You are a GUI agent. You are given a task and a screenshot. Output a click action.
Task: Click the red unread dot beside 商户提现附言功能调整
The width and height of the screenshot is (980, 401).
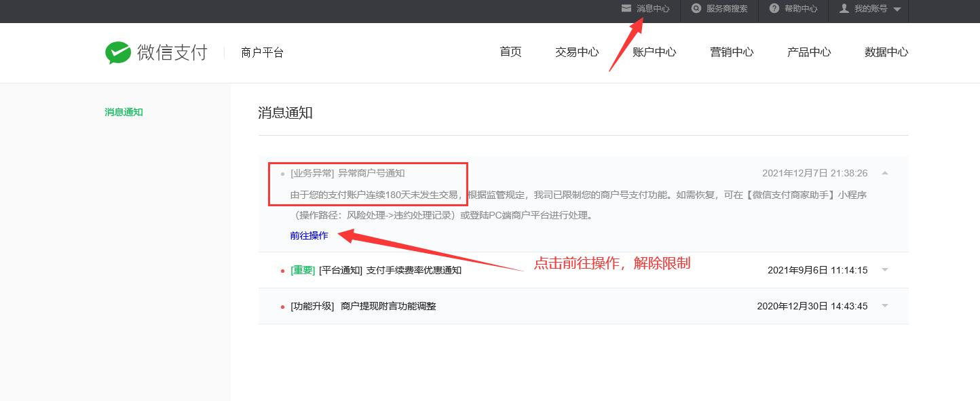(x=282, y=307)
